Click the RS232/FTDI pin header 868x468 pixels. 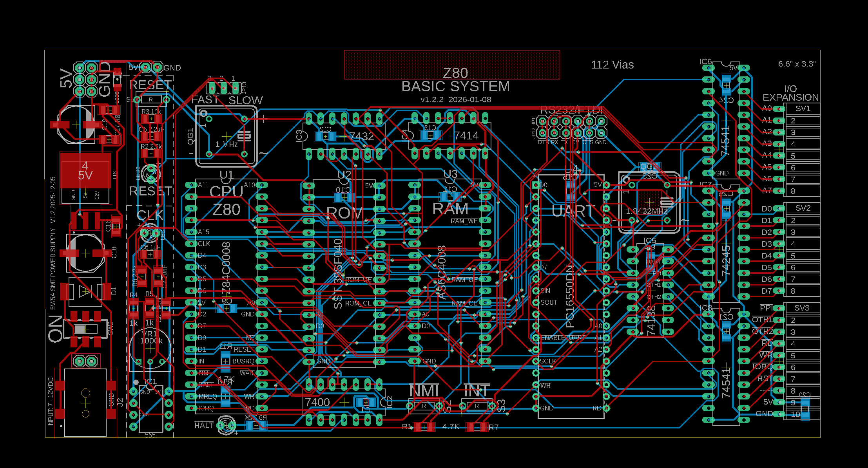pyautogui.click(x=572, y=127)
